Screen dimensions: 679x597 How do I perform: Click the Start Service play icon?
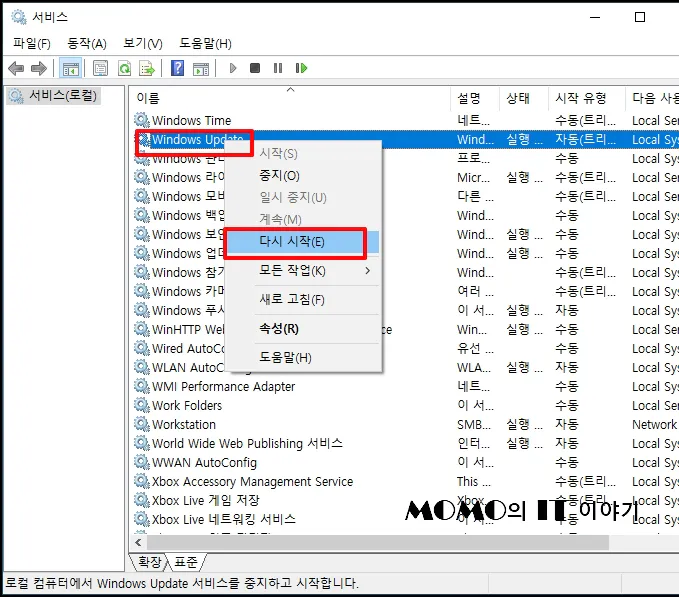(233, 68)
